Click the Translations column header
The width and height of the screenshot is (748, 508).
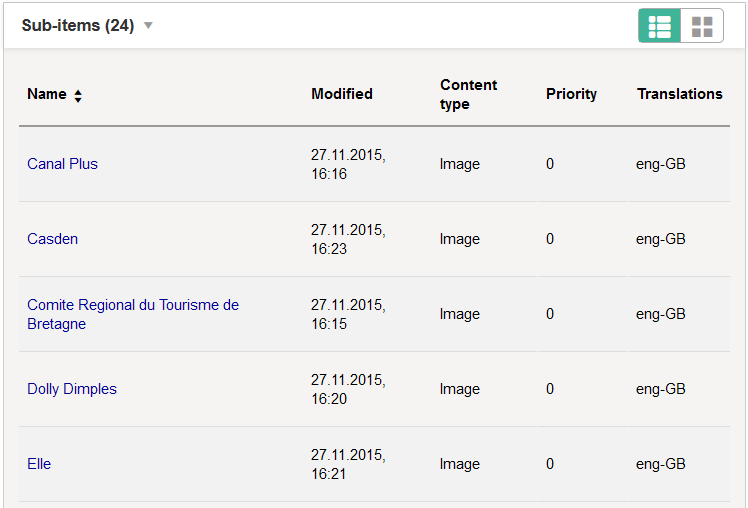(679, 94)
